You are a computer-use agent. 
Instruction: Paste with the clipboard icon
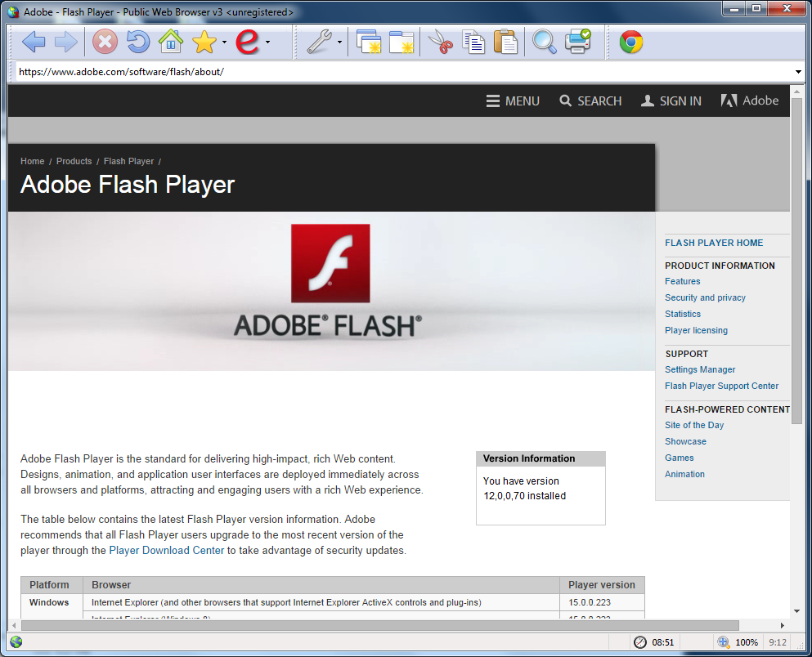point(505,42)
